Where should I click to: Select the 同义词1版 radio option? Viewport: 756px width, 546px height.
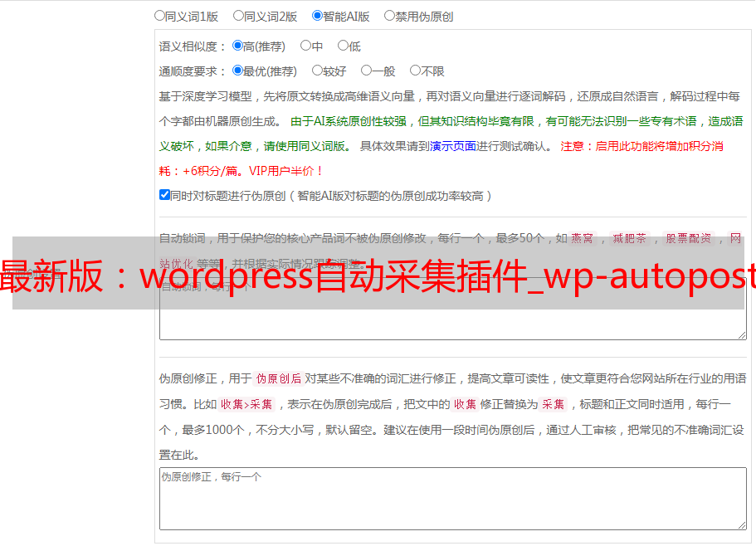tap(159, 16)
